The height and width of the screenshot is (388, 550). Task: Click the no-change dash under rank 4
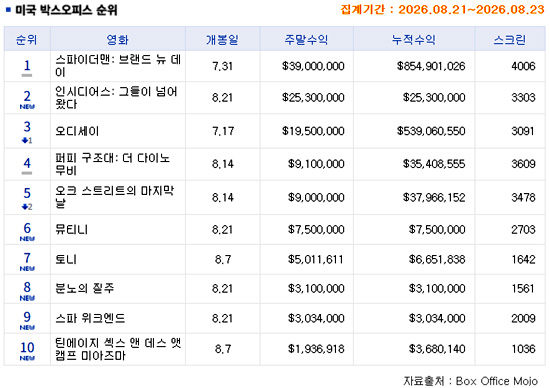27,173
